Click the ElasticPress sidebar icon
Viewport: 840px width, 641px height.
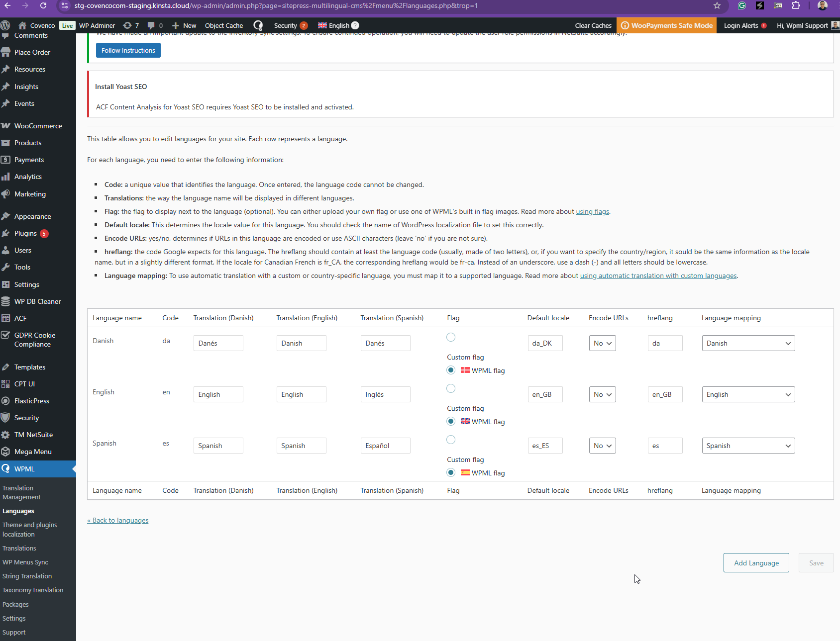[5, 401]
